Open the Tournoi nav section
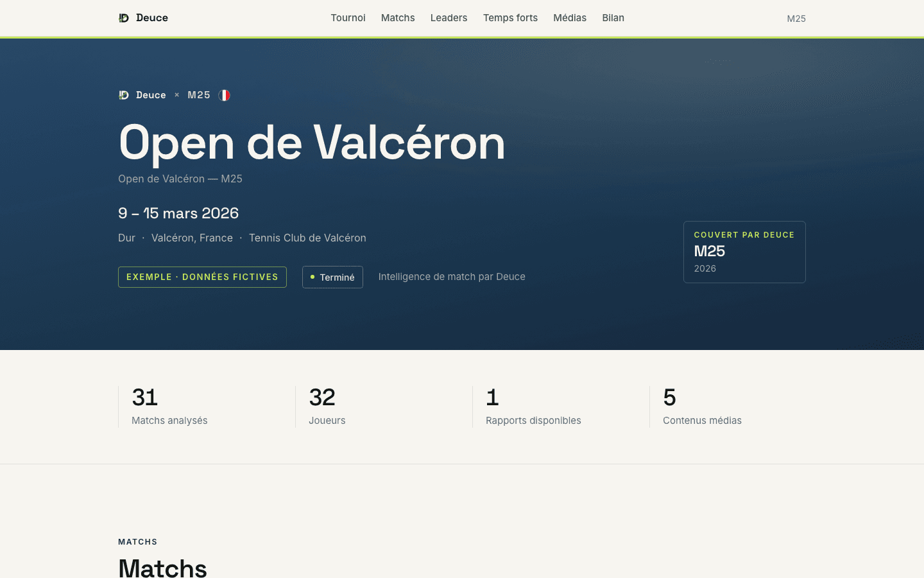This screenshot has width=924, height=578. tap(348, 18)
